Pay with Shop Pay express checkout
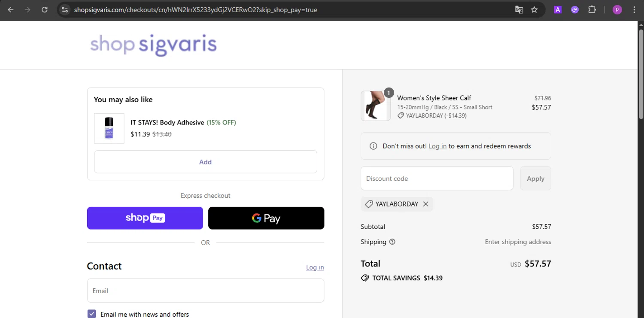644x318 pixels. (145, 218)
